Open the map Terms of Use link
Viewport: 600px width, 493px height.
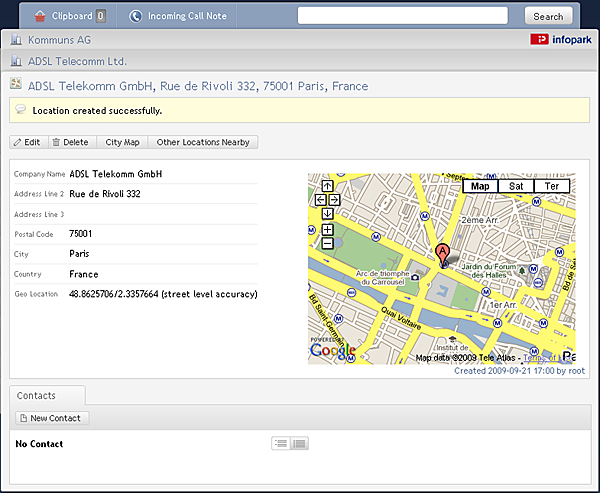pos(546,358)
